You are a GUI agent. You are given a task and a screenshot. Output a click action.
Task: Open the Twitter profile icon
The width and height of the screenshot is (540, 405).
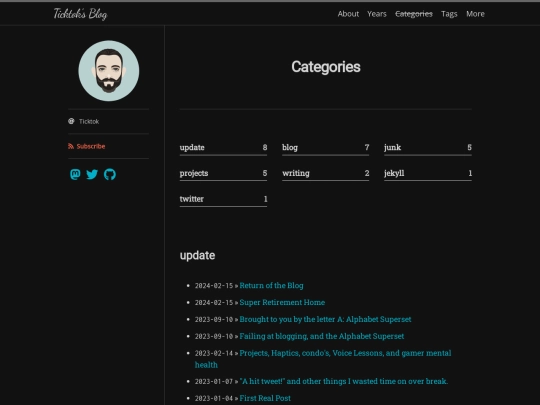(92, 174)
